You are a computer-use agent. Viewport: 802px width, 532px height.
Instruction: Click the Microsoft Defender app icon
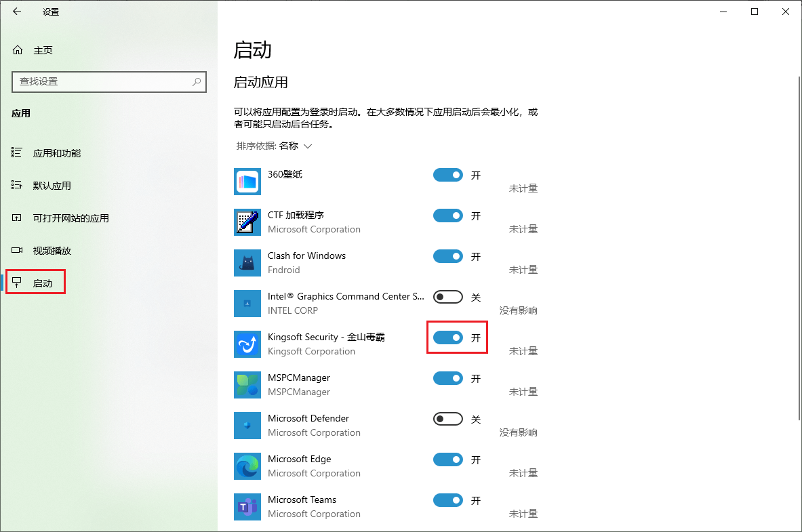(247, 426)
